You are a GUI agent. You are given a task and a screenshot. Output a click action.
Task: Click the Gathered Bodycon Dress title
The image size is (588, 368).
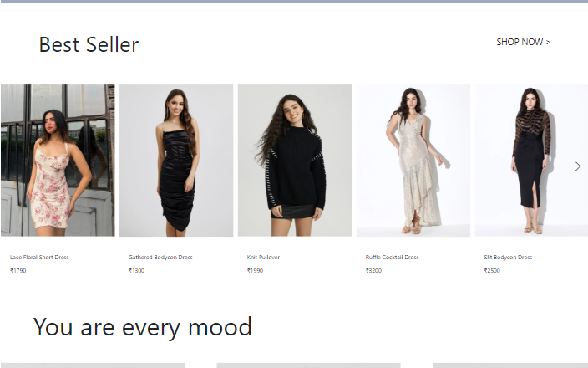[160, 258]
